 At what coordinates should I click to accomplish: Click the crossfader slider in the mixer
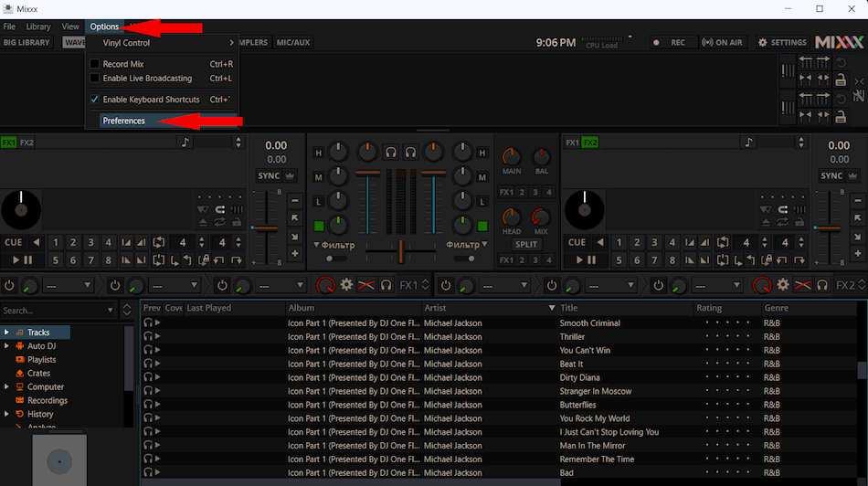click(x=400, y=248)
